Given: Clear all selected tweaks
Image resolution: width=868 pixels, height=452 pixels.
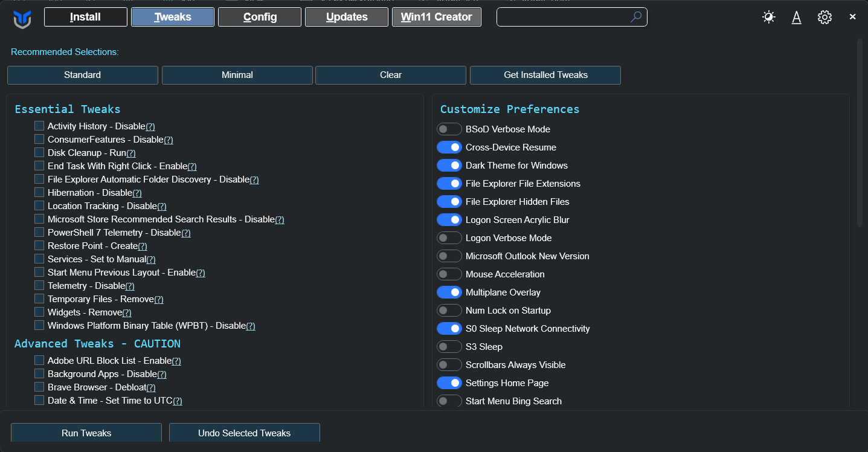Looking at the screenshot, I should click(391, 75).
